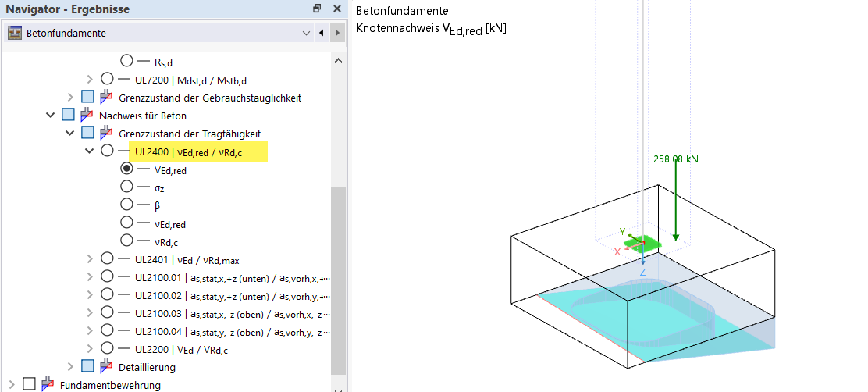
Task: Collapse the UL2400 node
Action: click(90, 151)
